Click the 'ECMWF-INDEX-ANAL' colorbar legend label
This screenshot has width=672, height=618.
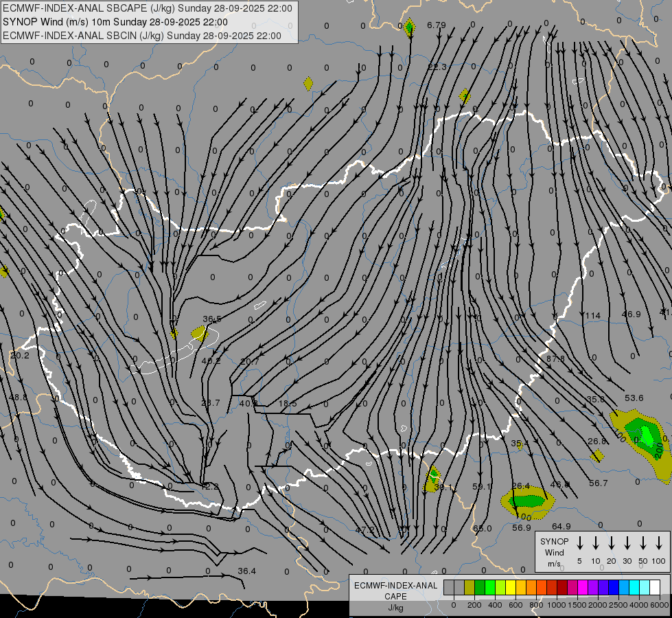[x=395, y=586]
